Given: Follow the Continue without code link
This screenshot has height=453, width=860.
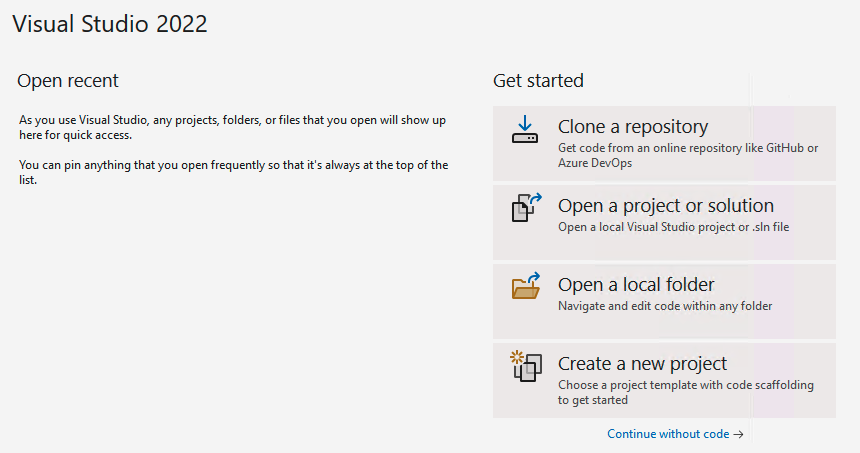Looking at the screenshot, I should click(x=675, y=434).
